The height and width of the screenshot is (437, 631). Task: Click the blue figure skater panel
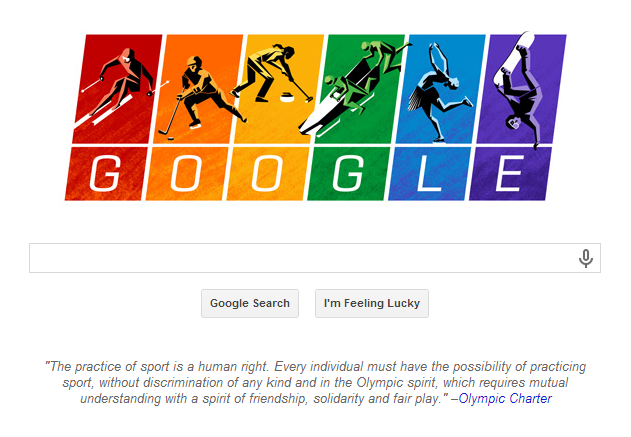pos(441,89)
